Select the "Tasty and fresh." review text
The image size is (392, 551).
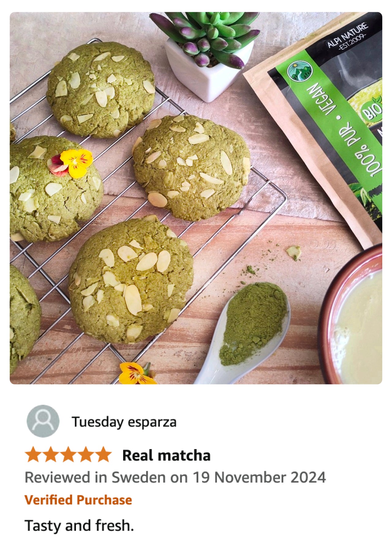tap(79, 526)
